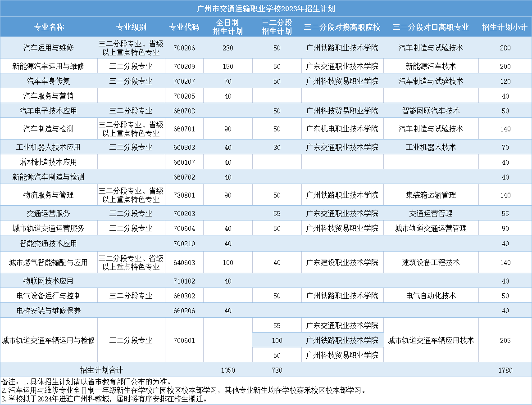Image resolution: width=532 pixels, height=405 pixels.
Task: Click the 汽车车身修复 major cell
Action: [x=49, y=81]
